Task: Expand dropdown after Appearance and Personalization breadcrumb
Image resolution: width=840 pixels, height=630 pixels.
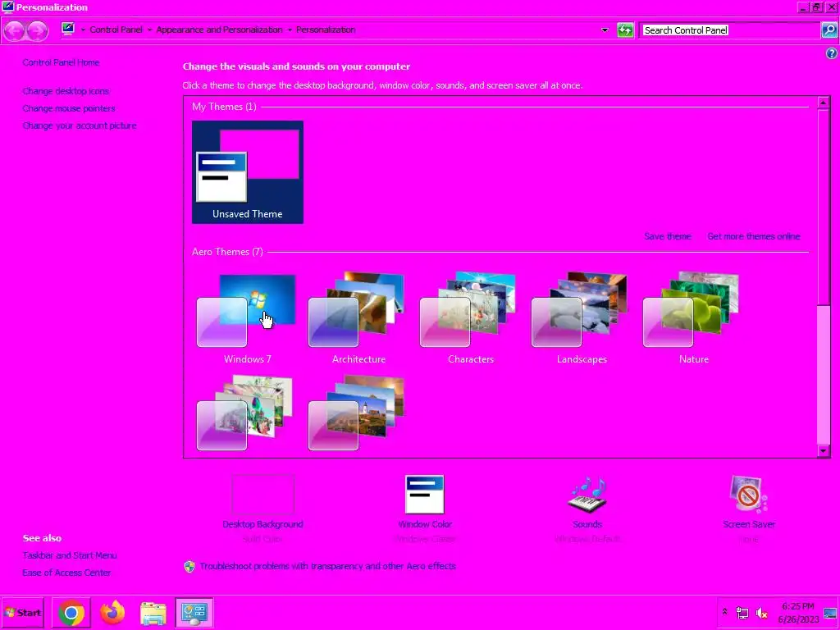Action: coord(290,30)
